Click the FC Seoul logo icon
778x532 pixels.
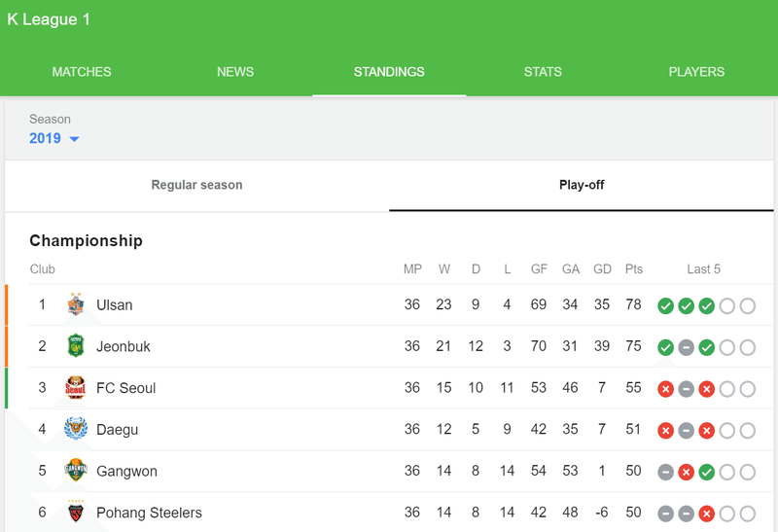tap(76, 388)
